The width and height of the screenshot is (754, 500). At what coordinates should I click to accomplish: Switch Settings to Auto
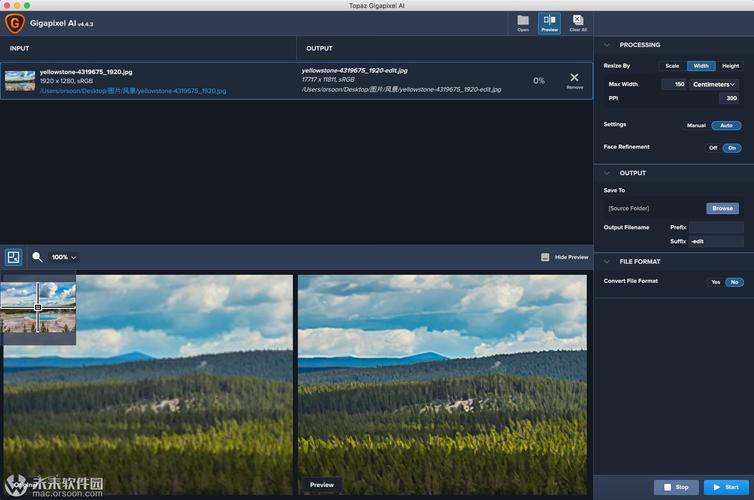(726, 125)
